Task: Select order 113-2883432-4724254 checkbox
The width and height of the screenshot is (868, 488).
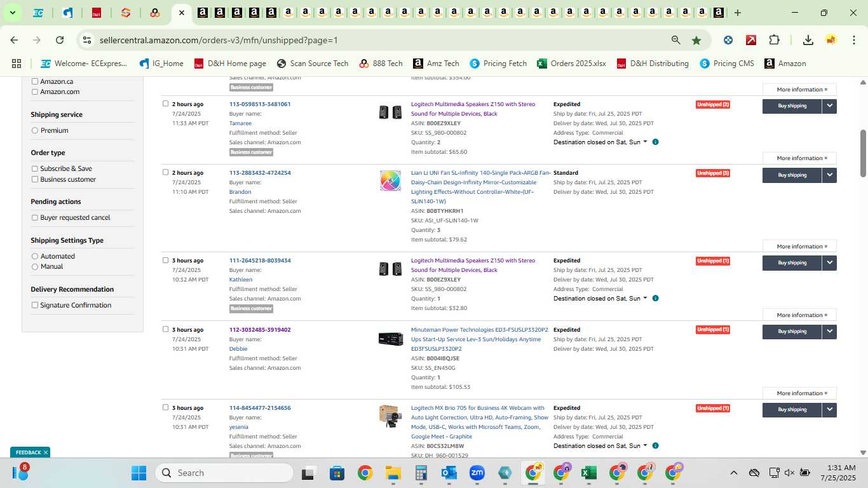Action: (x=165, y=172)
